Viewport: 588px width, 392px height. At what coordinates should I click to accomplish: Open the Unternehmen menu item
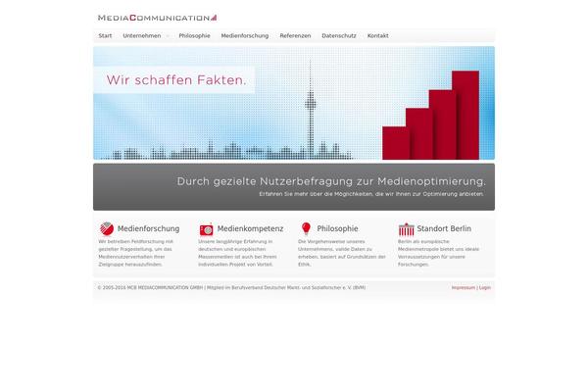click(142, 35)
